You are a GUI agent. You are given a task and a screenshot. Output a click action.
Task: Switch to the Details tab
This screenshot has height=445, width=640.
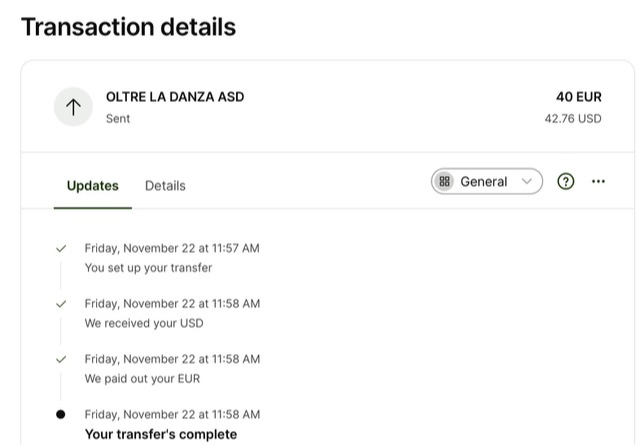165,185
